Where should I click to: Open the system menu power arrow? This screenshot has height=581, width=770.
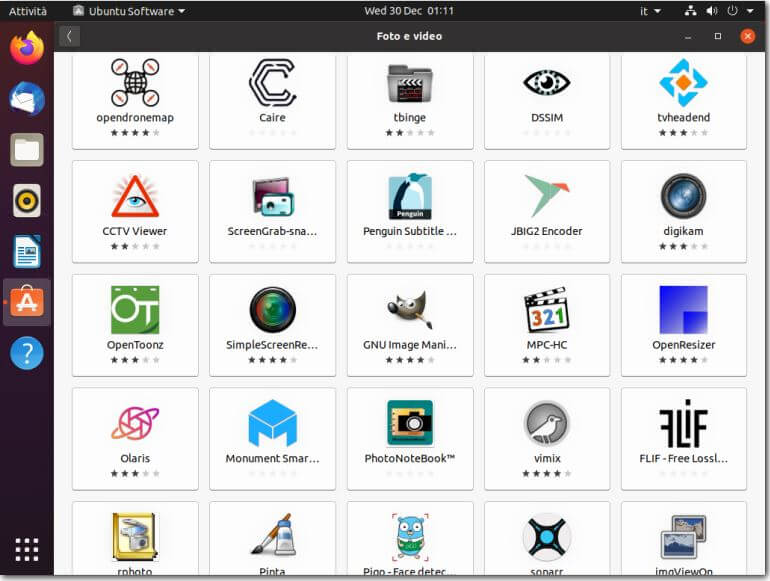click(750, 11)
